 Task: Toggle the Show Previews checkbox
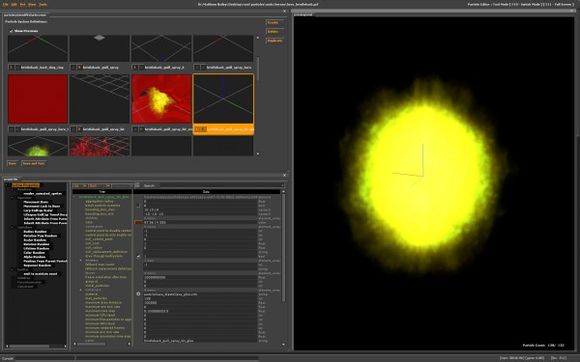pos(11,31)
